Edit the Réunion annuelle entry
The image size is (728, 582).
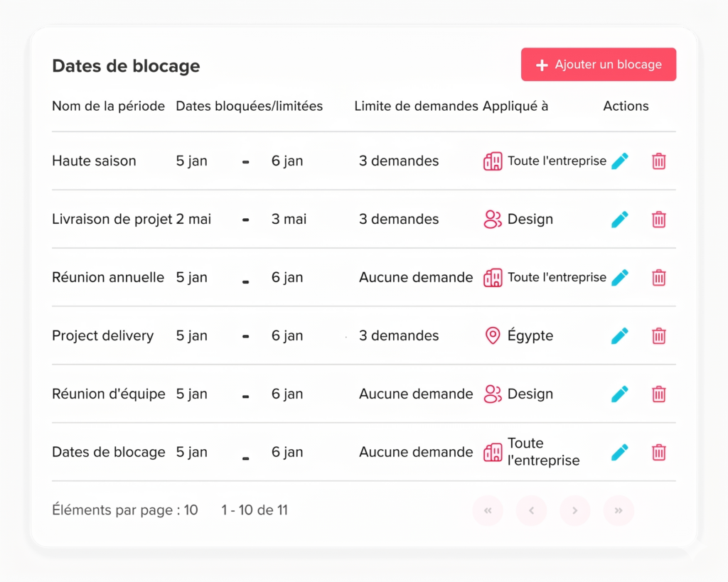pos(620,278)
